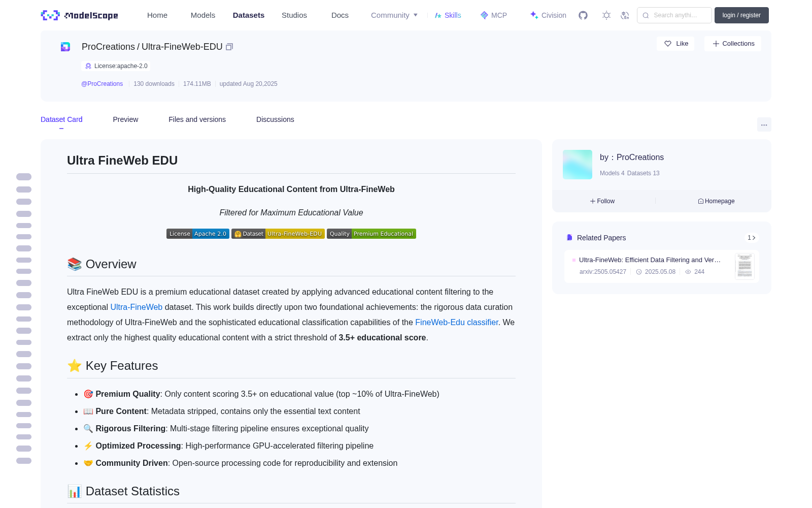The width and height of the screenshot is (812, 508).
Task: Open MCP from the top navigation
Action: click(x=494, y=15)
